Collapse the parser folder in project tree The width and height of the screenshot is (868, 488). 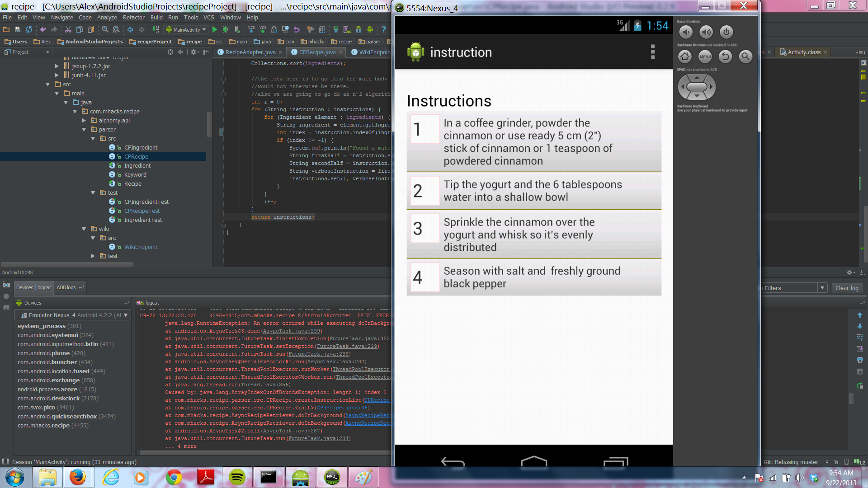pyautogui.click(x=84, y=130)
